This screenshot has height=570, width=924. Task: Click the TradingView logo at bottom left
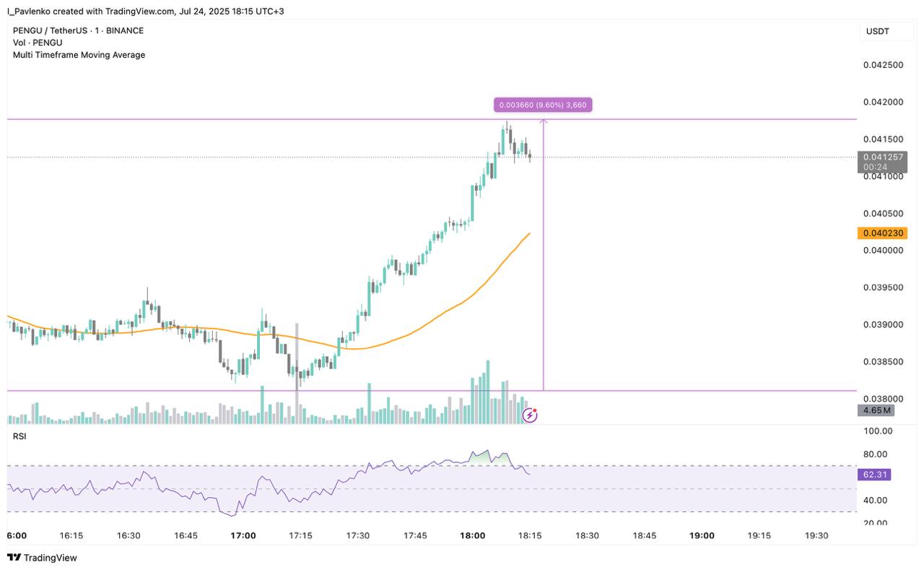(42, 558)
